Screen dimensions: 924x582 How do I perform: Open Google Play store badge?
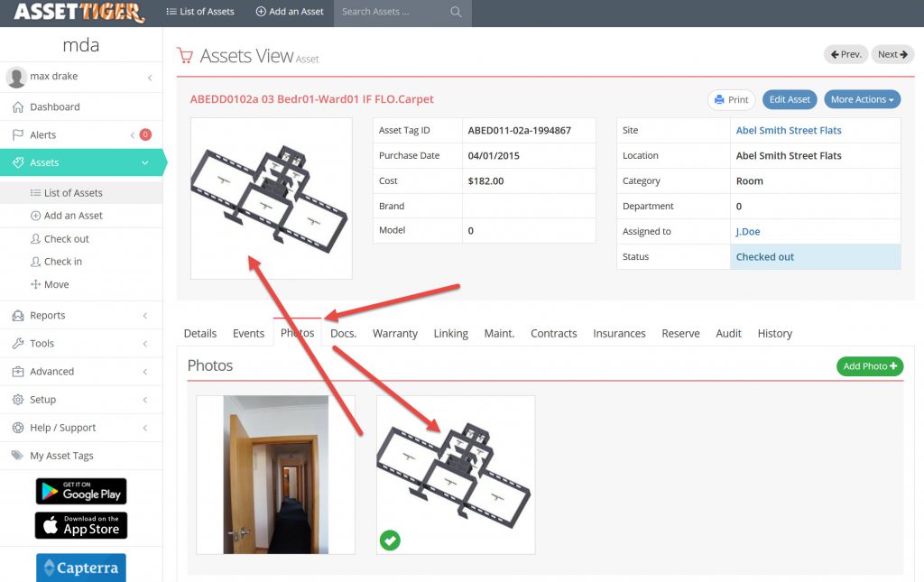pos(81,492)
